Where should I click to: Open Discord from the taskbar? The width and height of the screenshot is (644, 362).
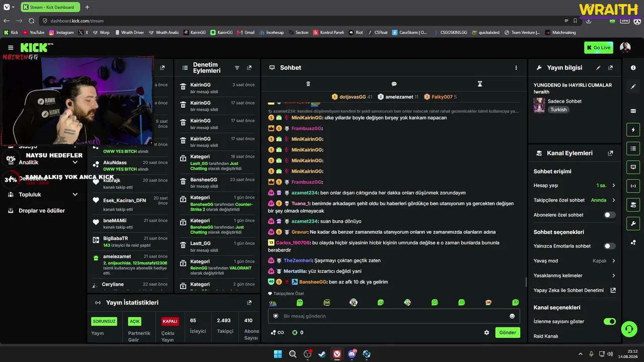click(352, 354)
